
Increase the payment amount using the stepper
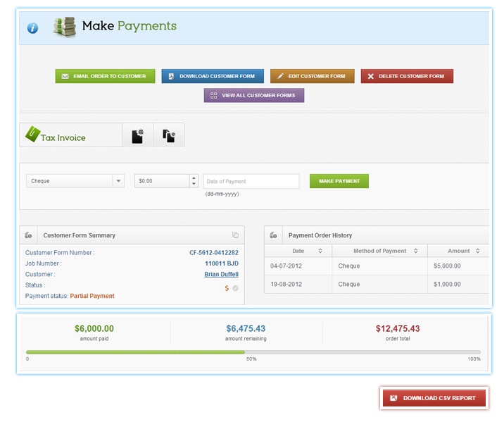coord(194,178)
